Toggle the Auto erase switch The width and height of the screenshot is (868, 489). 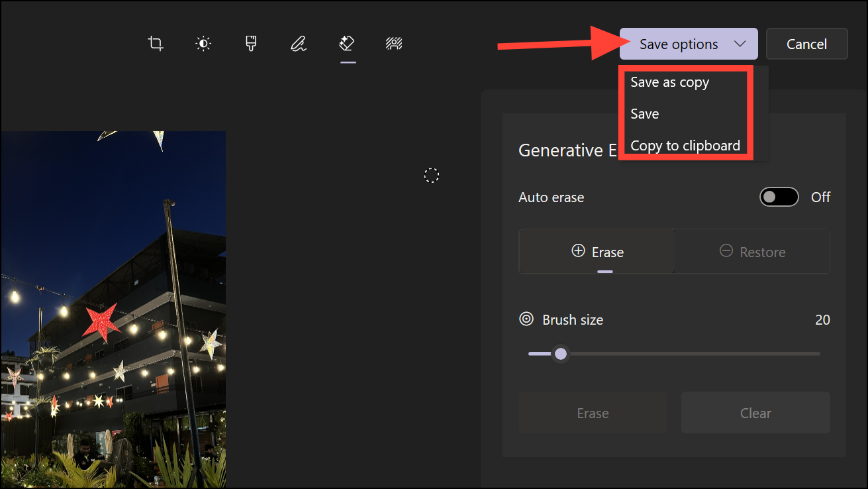(779, 197)
